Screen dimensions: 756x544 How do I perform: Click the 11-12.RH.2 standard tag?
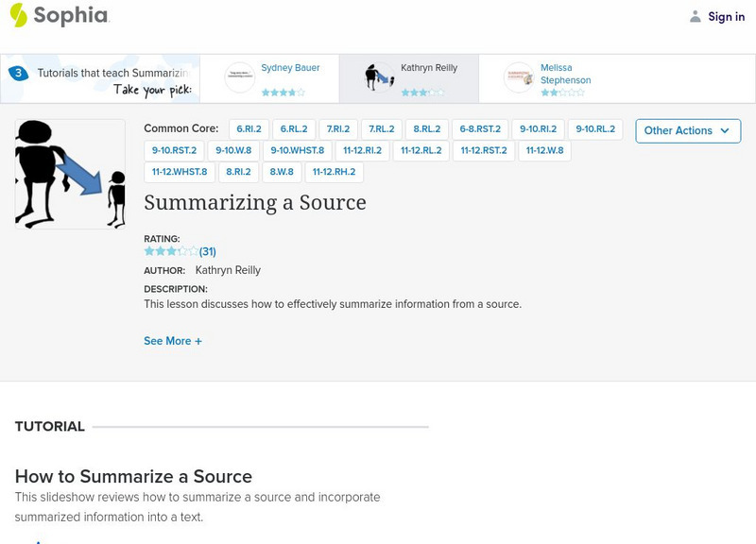334,172
